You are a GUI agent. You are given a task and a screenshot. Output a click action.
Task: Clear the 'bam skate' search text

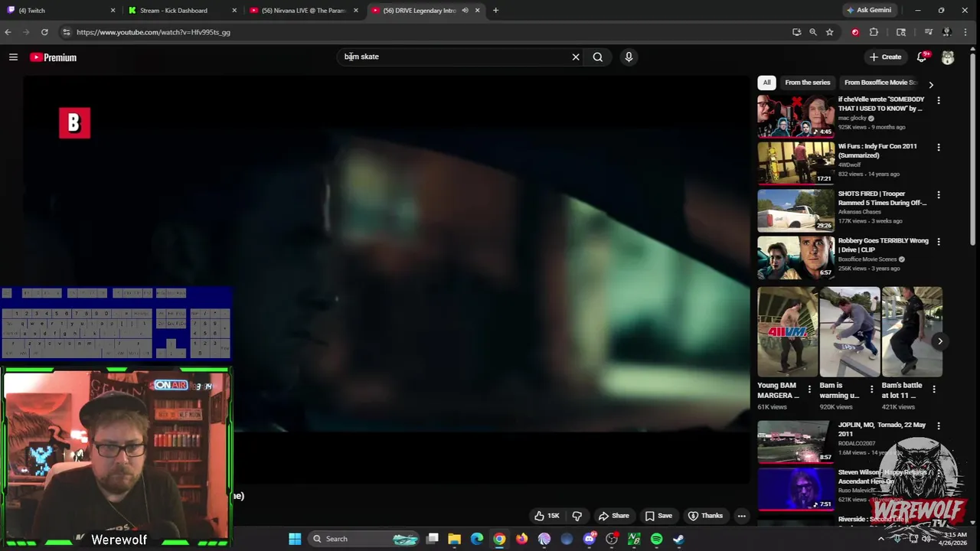[576, 57]
